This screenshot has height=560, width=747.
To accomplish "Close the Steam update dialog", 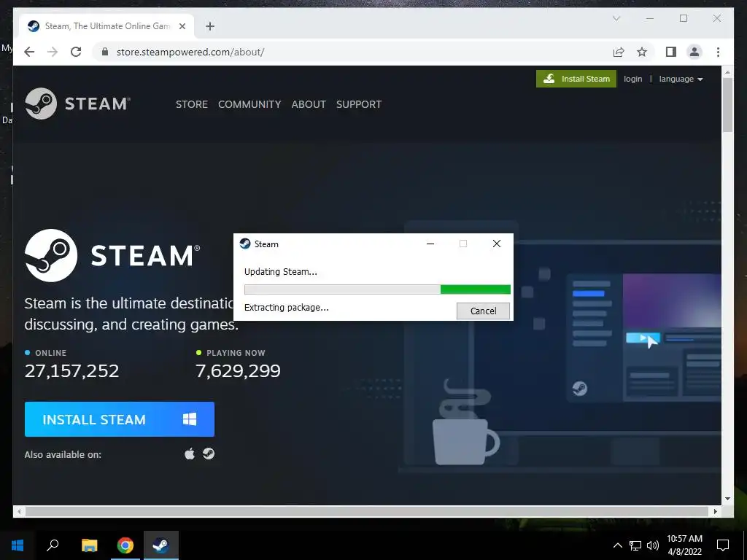I will 496,244.
